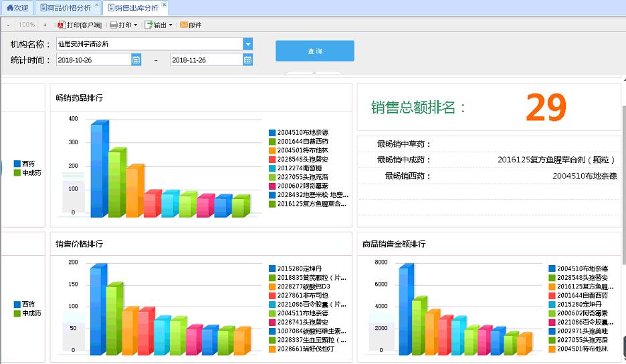Viewport: 626px width, 364px height.
Task: Click legend entry 2004510布地奈德 in 畅销药品排行
Action: (x=299, y=132)
